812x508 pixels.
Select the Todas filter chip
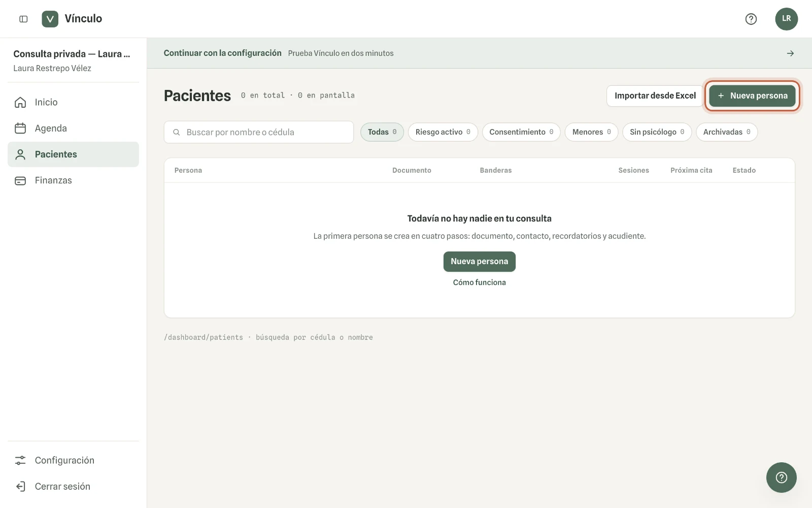coord(382,132)
